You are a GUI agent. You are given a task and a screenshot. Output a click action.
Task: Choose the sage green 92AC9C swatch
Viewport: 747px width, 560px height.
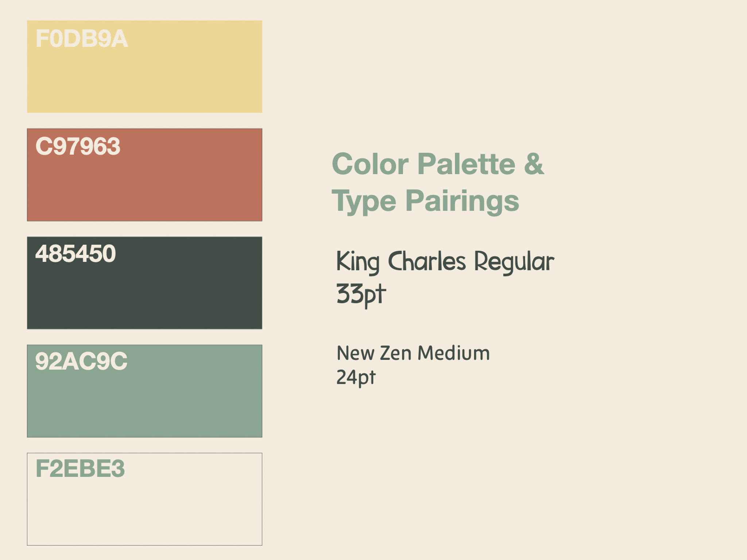[144, 391]
